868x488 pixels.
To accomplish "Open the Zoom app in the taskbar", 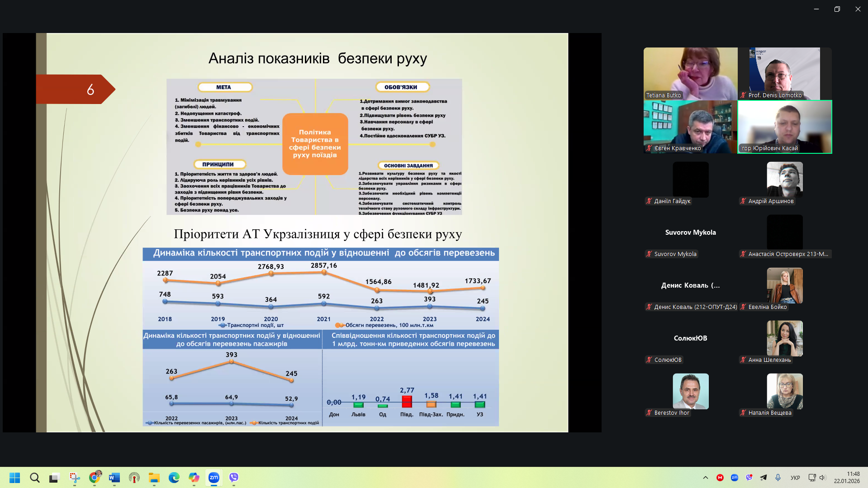I will pos(213,478).
